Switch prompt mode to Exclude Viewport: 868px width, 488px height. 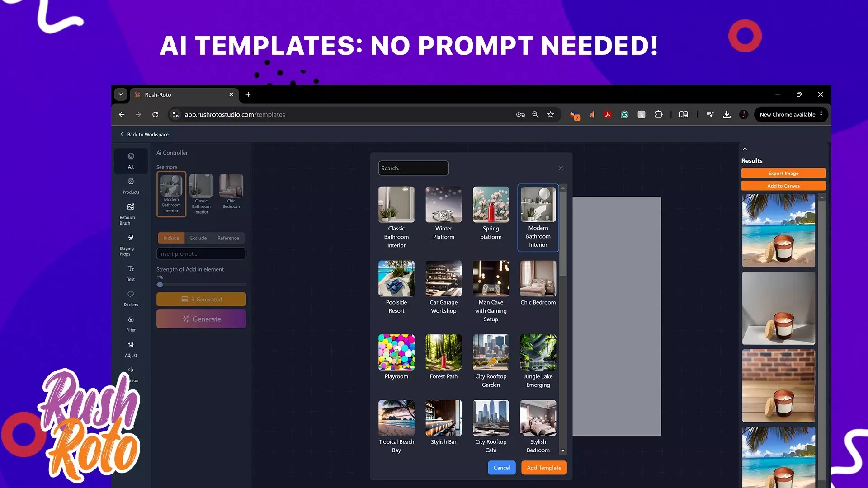point(198,238)
